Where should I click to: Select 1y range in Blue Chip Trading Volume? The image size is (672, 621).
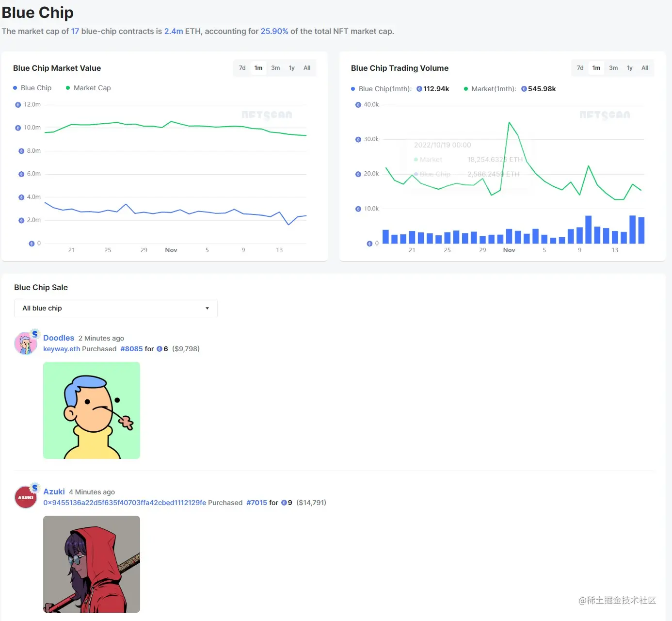point(629,68)
